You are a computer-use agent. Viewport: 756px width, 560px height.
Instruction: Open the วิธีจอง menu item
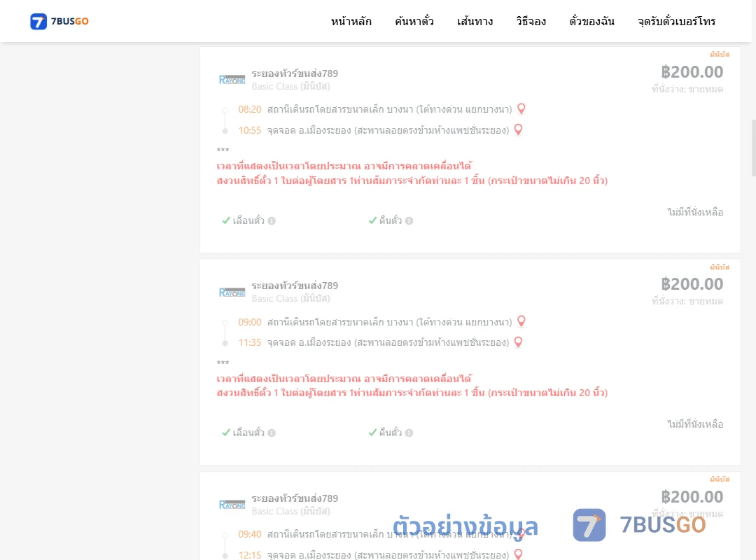(x=531, y=21)
